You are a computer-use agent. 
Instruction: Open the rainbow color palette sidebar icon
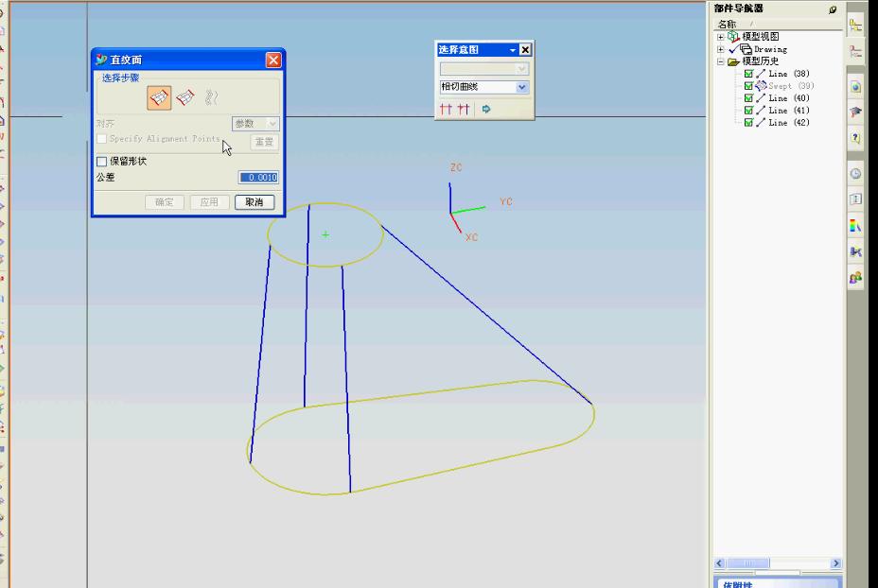click(x=855, y=226)
